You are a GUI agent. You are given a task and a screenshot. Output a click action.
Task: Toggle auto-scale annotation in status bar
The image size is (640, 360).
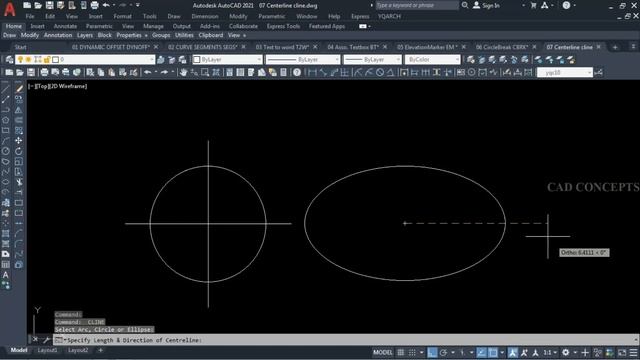pos(524,352)
